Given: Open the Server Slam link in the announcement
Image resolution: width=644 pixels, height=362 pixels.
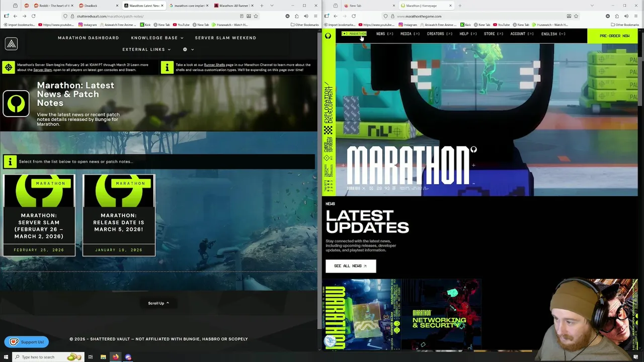Looking at the screenshot, I should [x=42, y=70].
